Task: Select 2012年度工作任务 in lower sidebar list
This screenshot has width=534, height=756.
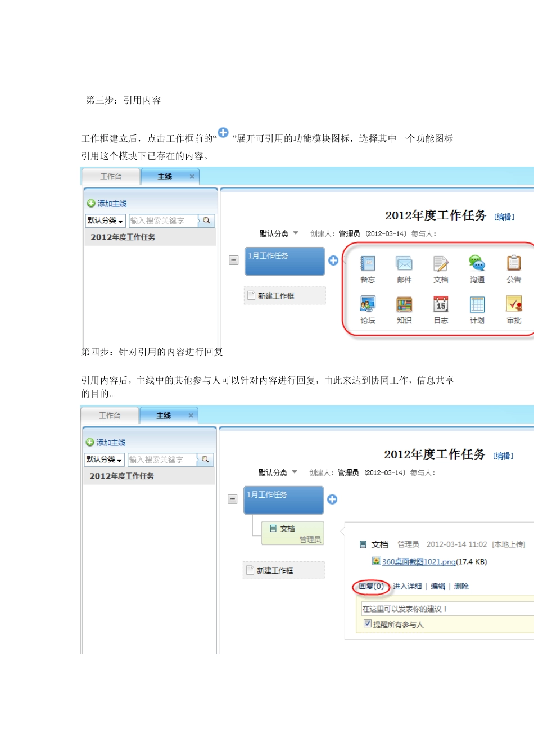Action: click(x=148, y=476)
